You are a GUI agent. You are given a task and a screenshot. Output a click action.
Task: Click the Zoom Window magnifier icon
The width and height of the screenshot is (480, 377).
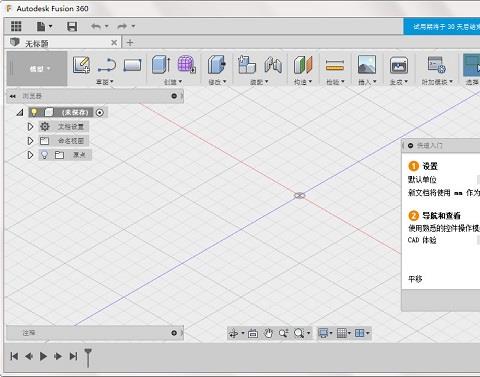pyautogui.click(x=299, y=333)
